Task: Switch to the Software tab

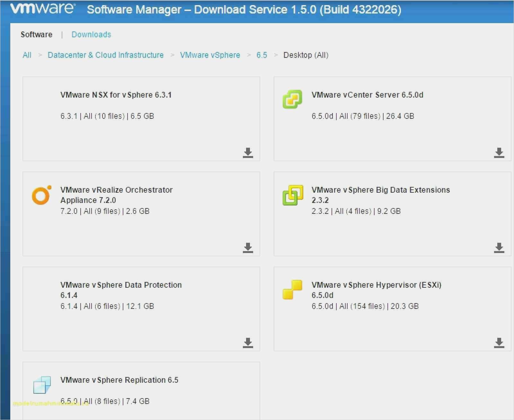Action: (36, 34)
